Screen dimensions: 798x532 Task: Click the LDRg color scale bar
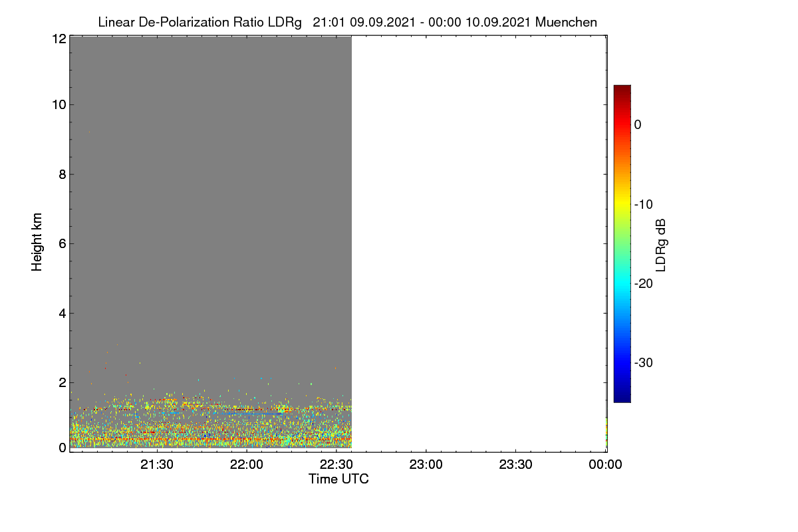622,243
